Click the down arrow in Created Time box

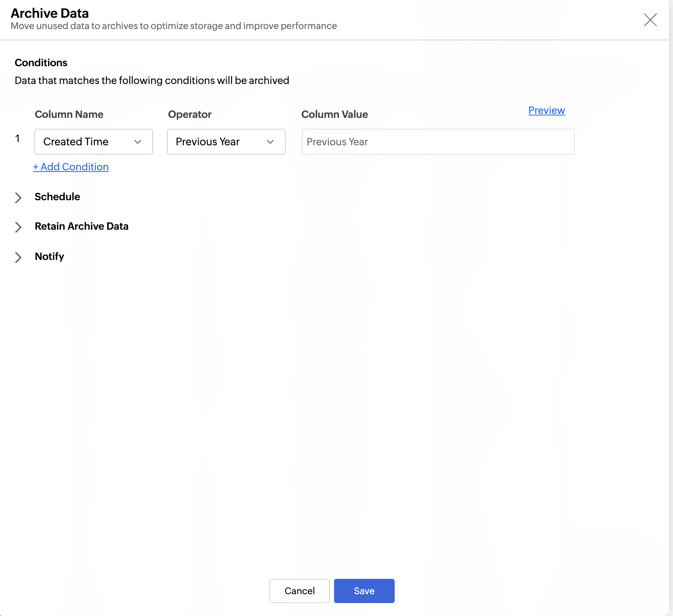pos(138,142)
